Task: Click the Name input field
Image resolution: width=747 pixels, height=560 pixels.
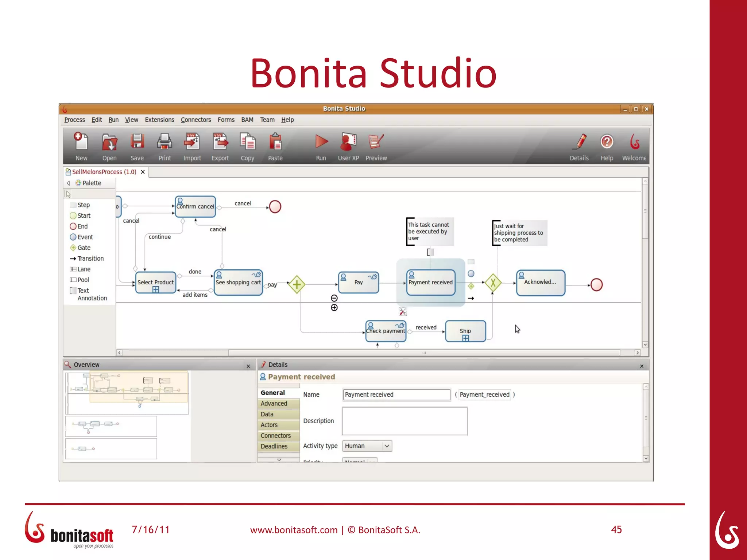Action: pyautogui.click(x=396, y=394)
